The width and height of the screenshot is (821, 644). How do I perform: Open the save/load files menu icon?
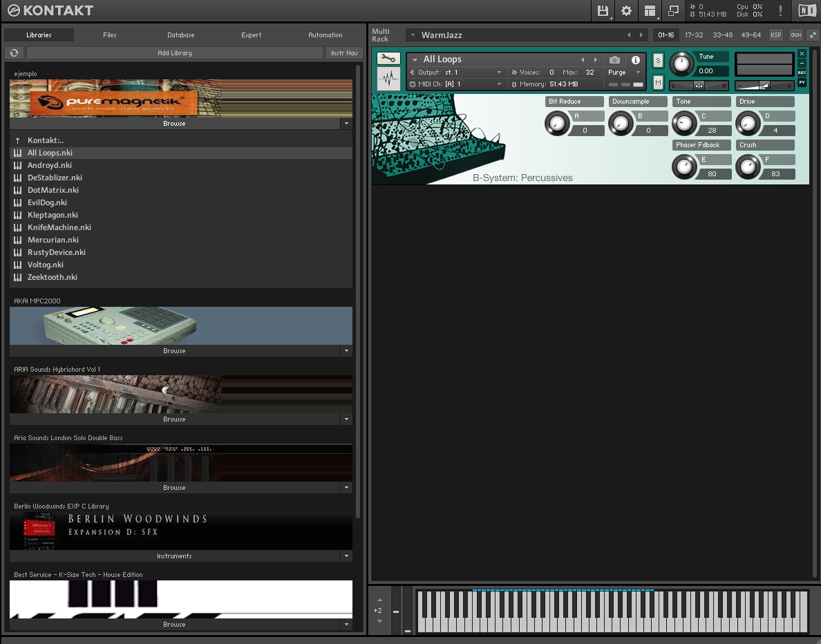pyautogui.click(x=603, y=10)
